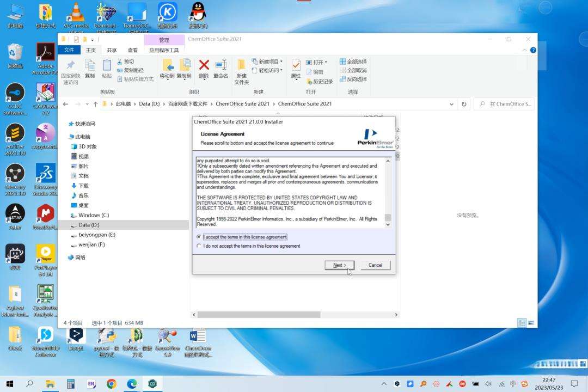Switch to the 查看 (View) ribbon tab
This screenshot has width=588, height=392.
click(x=133, y=50)
